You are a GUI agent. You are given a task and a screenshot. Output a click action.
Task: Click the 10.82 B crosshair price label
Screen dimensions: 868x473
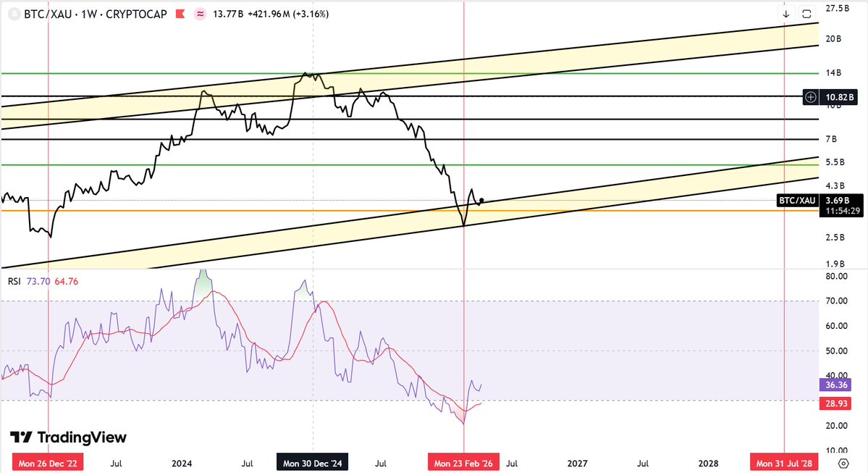838,97
